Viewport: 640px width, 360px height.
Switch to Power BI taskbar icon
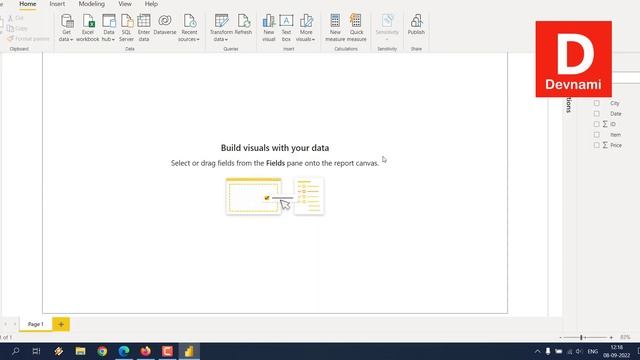point(189,351)
